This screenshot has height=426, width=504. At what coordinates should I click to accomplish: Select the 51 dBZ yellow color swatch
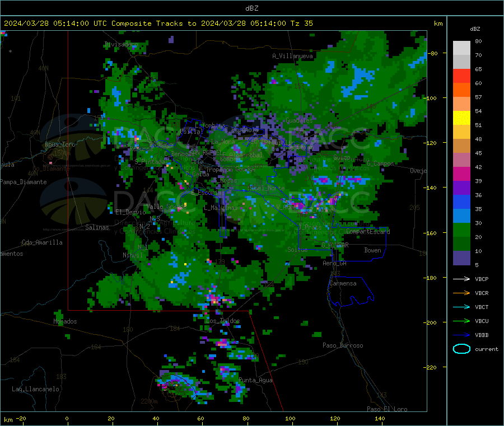461,118
